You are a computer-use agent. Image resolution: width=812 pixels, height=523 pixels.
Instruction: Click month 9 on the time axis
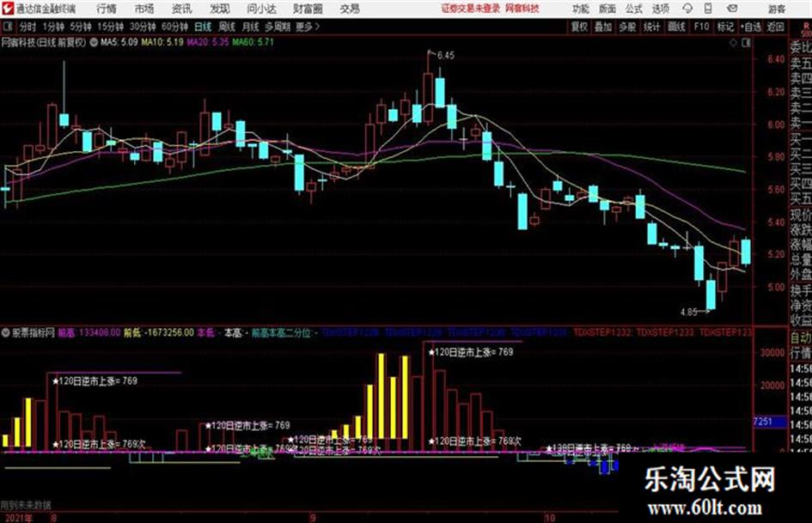click(313, 517)
